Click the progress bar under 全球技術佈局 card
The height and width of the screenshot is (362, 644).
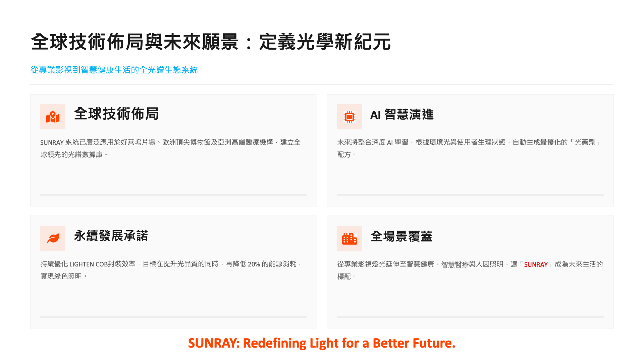pyautogui.click(x=173, y=195)
